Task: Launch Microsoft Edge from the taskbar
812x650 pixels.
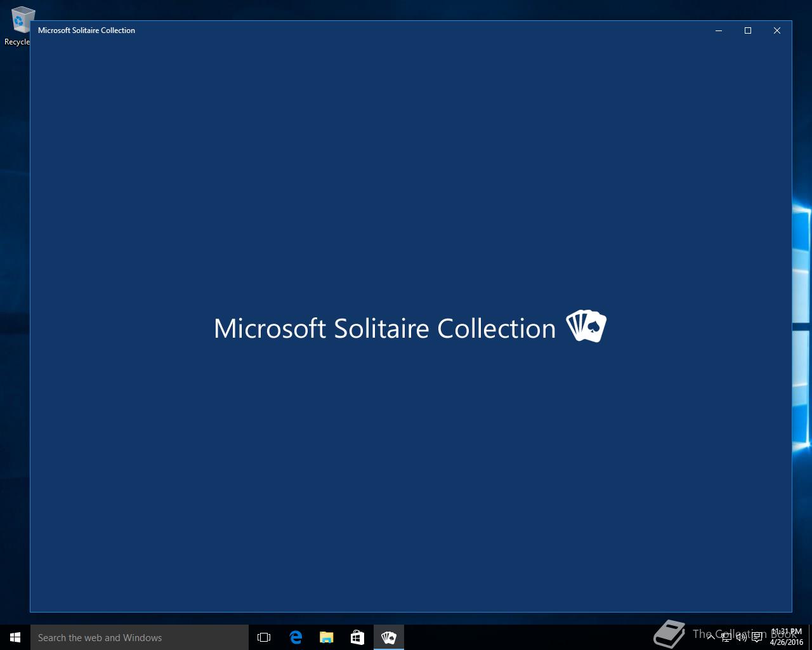Action: [296, 637]
